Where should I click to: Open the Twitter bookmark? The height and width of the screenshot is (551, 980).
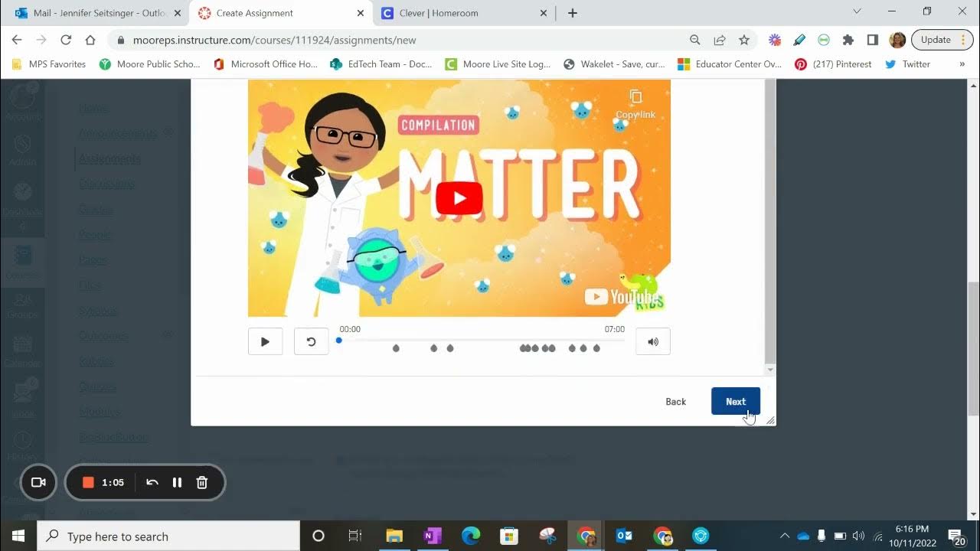pyautogui.click(x=908, y=64)
